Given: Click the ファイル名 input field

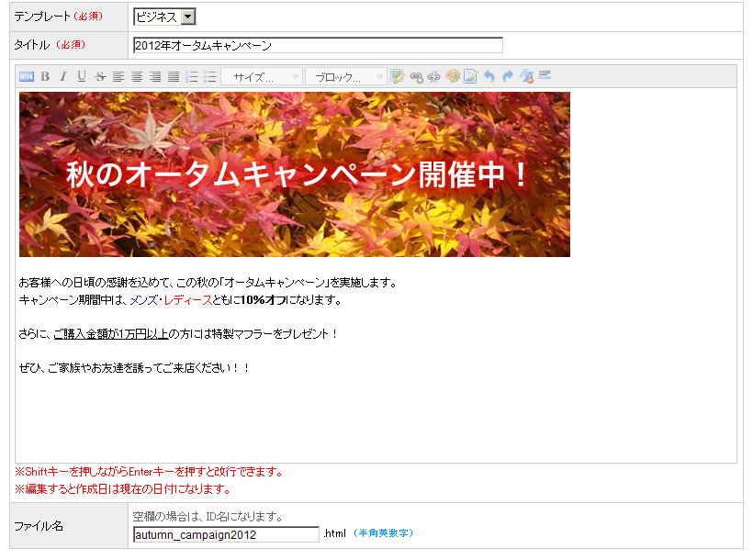Looking at the screenshot, I should (226, 534).
